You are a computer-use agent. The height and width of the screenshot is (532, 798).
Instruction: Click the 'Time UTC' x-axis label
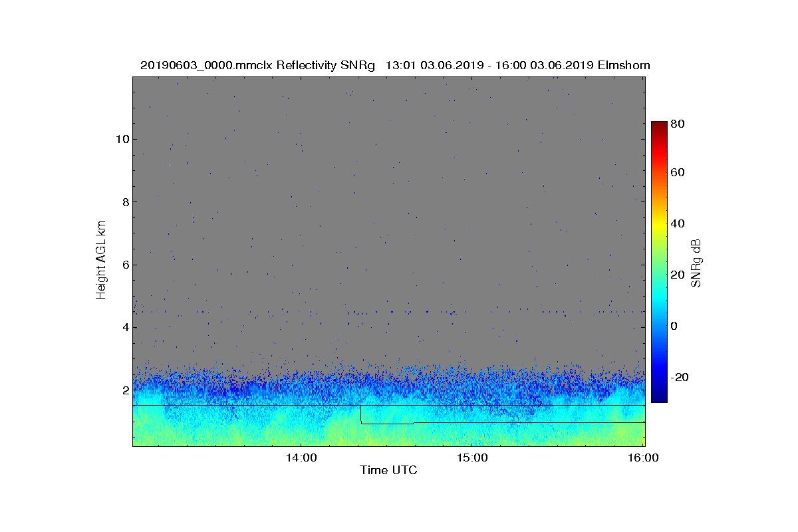pos(389,470)
